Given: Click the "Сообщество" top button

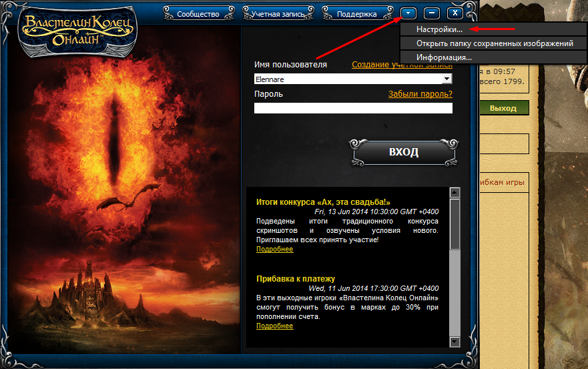Looking at the screenshot, I should [199, 13].
